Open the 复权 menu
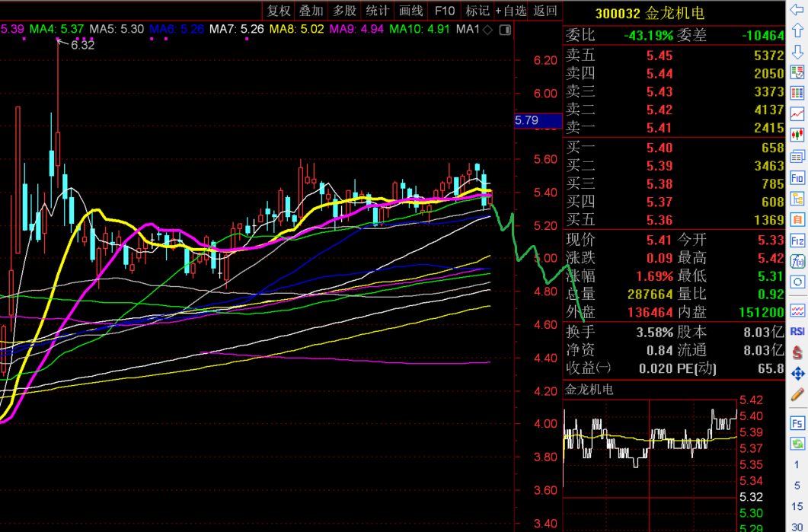 278,11
